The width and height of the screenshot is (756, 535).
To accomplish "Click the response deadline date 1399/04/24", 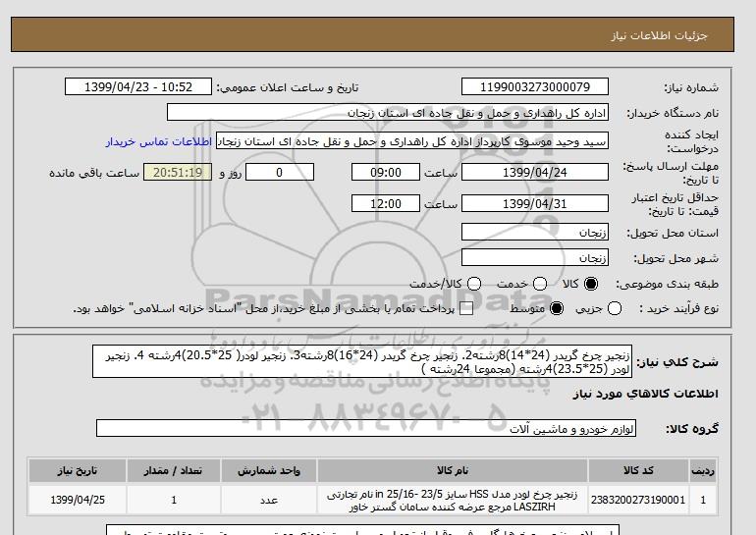I will click(535, 172).
